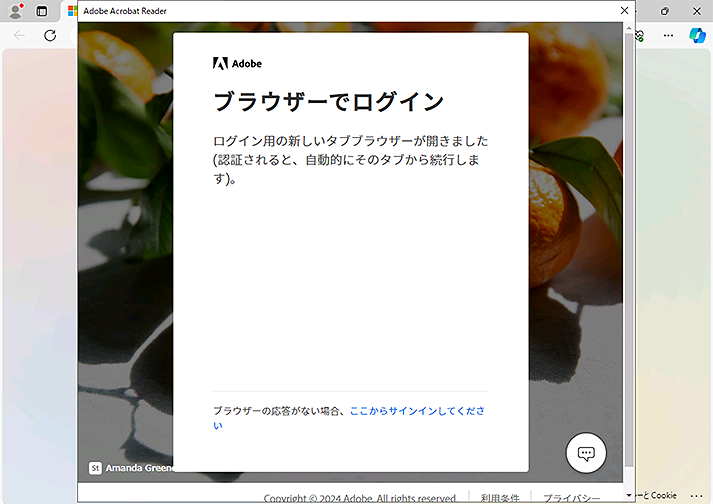Click the Adobe logo in sign-in card
713x504 pixels.
[237, 64]
